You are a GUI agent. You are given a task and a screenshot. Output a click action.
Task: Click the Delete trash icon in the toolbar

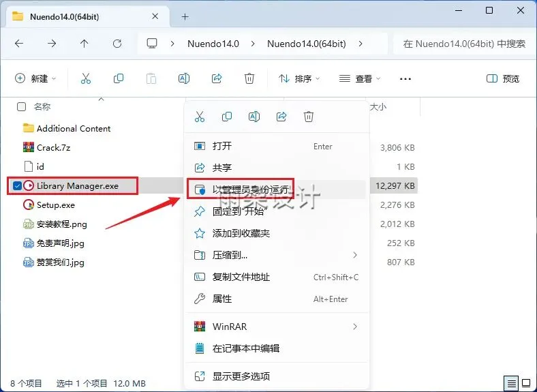coord(249,78)
